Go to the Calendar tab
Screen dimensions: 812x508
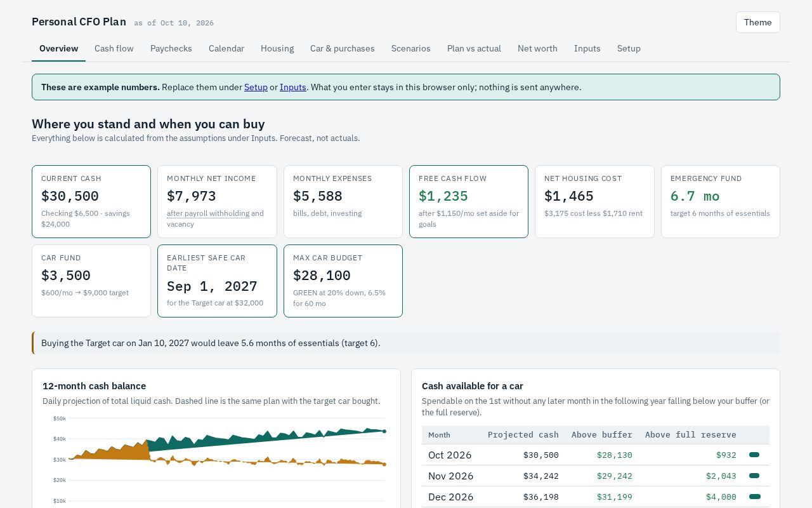click(x=226, y=48)
